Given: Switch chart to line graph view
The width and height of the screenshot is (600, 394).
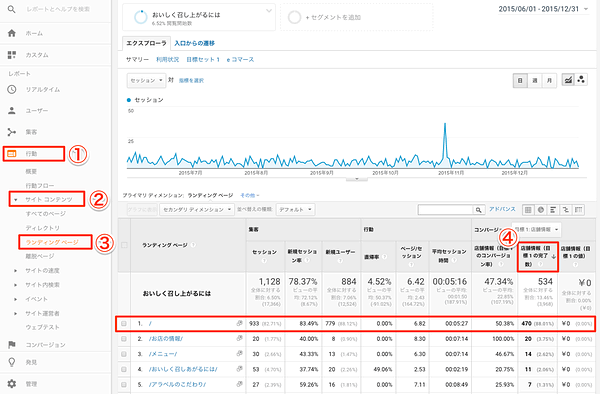Looking at the screenshot, I should (x=568, y=80).
